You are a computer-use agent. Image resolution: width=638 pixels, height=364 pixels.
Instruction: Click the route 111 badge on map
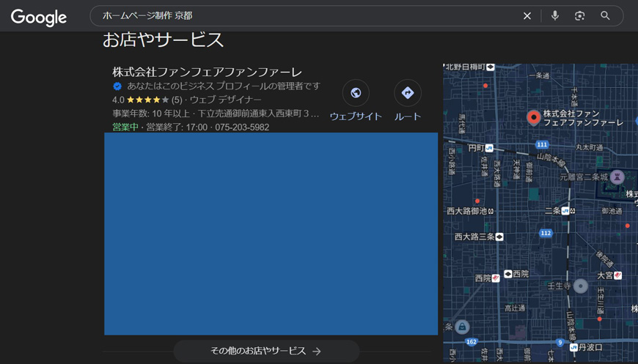[542, 144]
